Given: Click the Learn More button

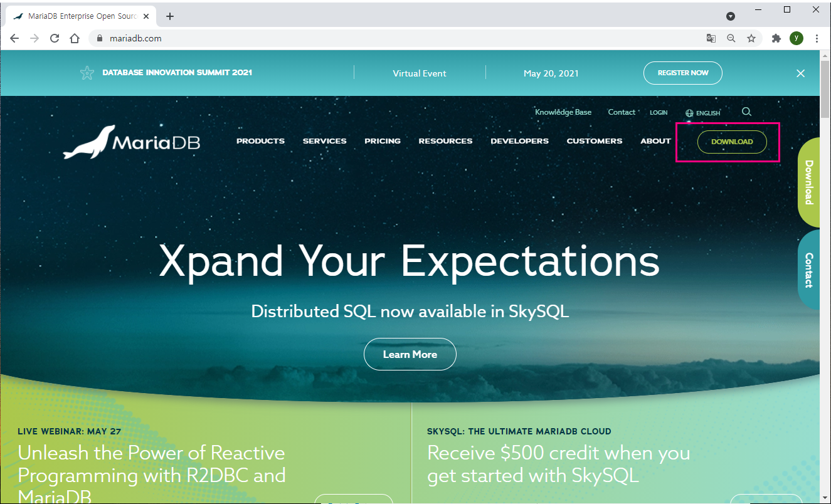Looking at the screenshot, I should coord(410,354).
